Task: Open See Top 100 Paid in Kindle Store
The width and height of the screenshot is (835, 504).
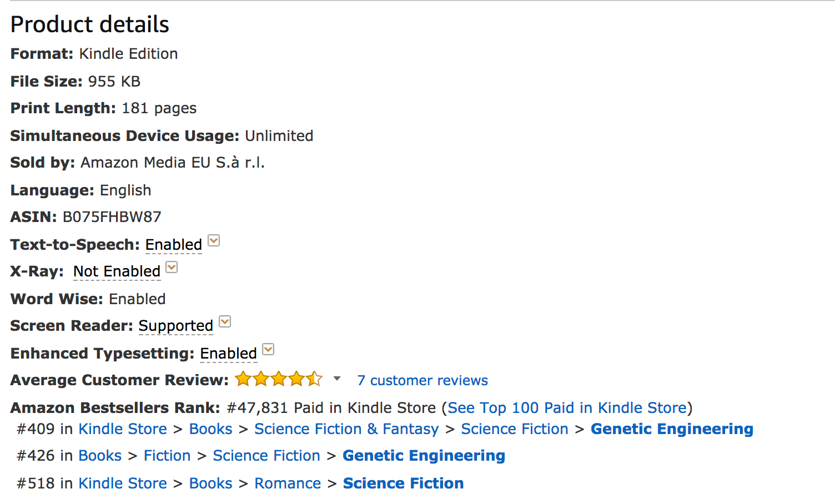Action: (567, 408)
